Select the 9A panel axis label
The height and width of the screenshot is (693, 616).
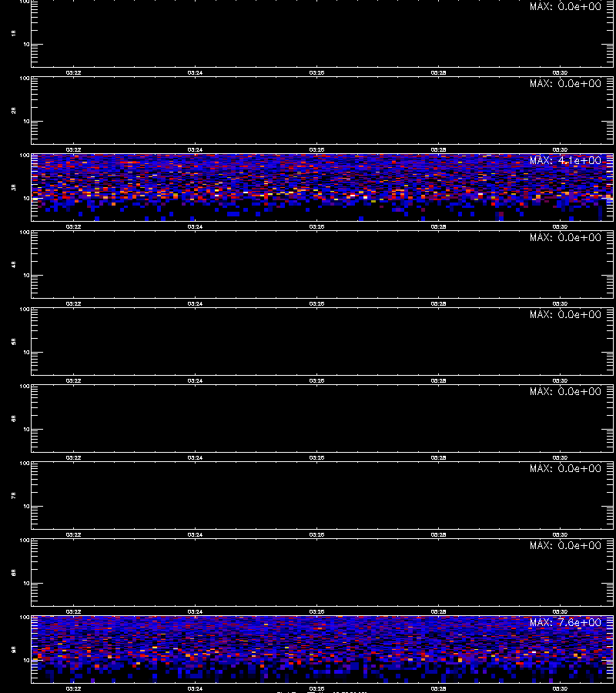coord(14,650)
